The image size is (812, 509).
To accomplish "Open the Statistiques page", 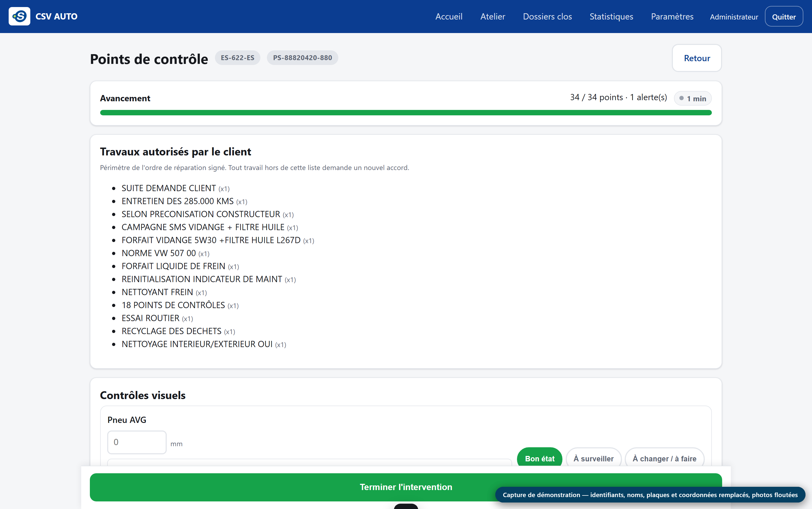I will coord(611,17).
